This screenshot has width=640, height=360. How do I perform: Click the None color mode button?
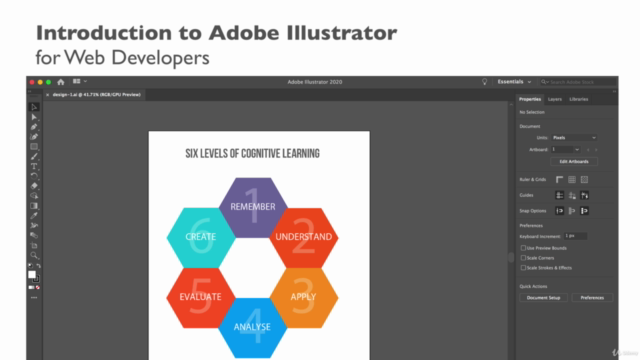coord(38,287)
